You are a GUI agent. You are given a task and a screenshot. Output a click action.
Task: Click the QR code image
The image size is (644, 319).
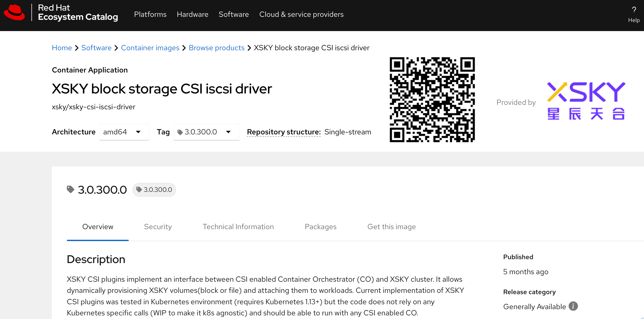tap(432, 100)
